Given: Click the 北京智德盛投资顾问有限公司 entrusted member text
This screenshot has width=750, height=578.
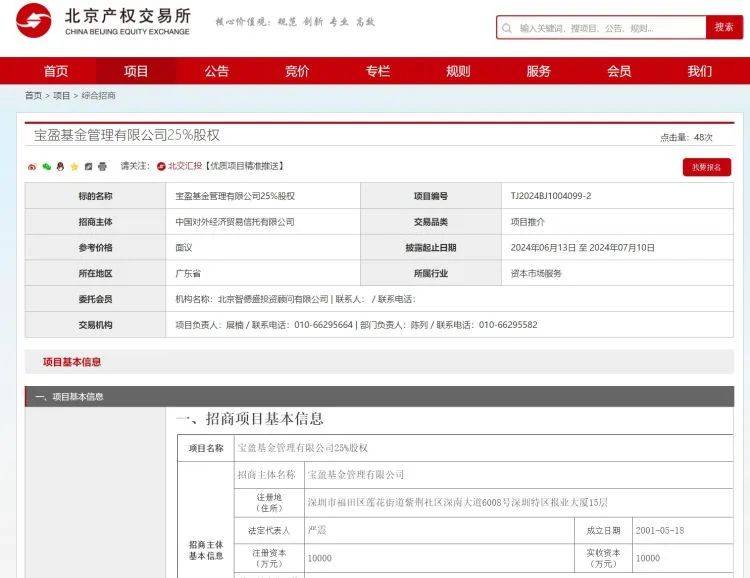Looking at the screenshot, I should point(273,299).
